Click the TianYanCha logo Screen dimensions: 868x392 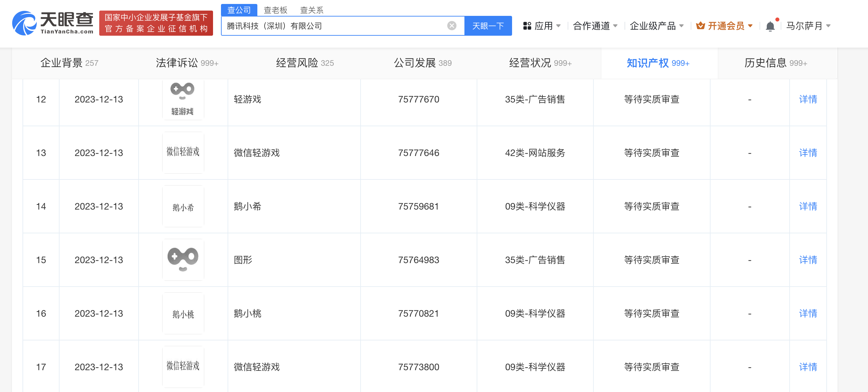(x=53, y=23)
